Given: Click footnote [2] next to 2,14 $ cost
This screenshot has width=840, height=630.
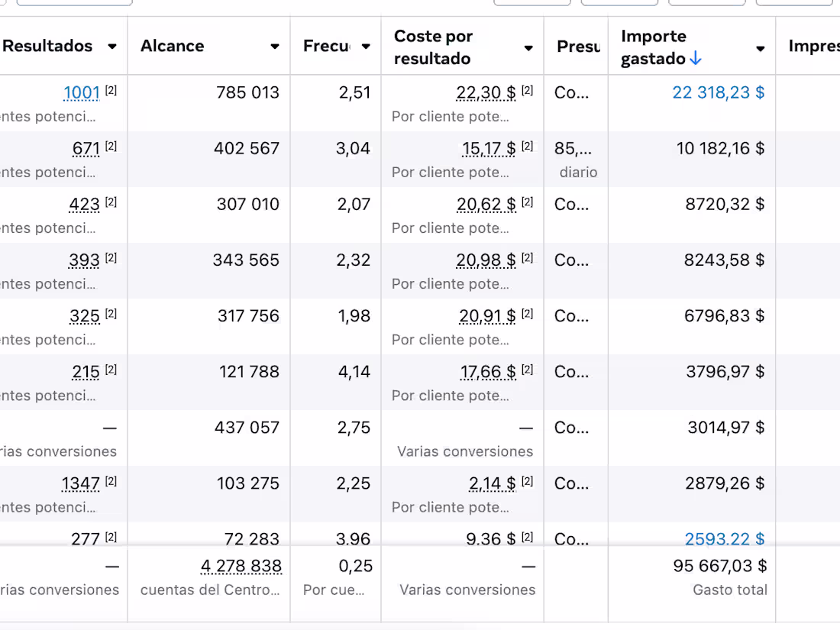Looking at the screenshot, I should point(527,481).
